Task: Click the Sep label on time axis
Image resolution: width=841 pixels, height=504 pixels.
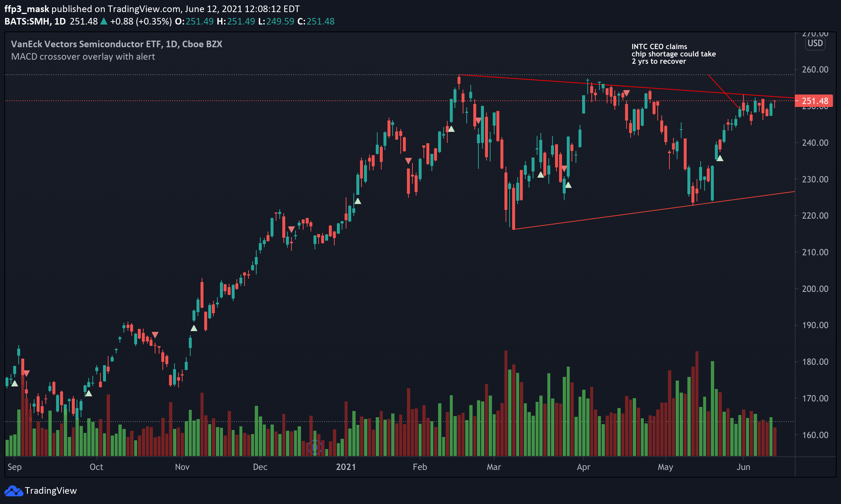Action: point(15,467)
